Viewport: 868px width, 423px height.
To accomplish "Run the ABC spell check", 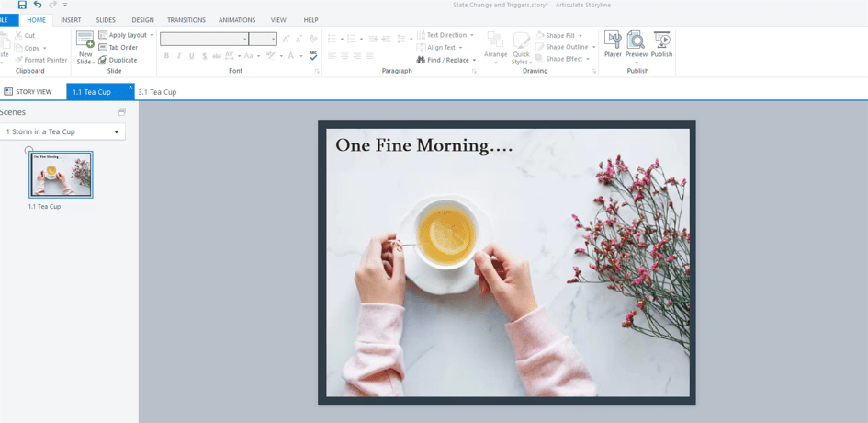I will click(313, 55).
